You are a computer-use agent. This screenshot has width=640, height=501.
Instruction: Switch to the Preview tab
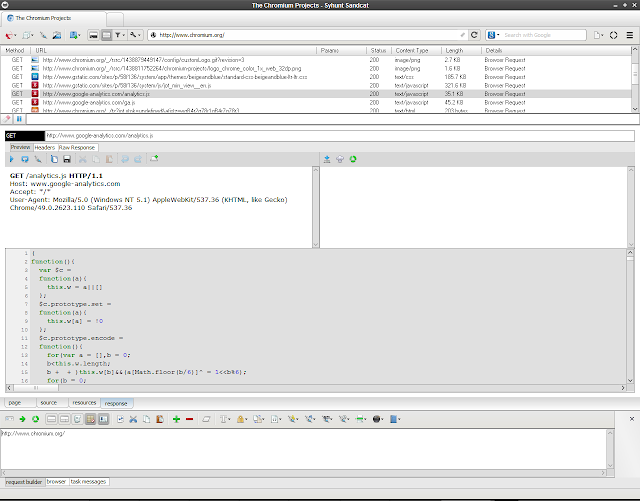click(x=20, y=147)
